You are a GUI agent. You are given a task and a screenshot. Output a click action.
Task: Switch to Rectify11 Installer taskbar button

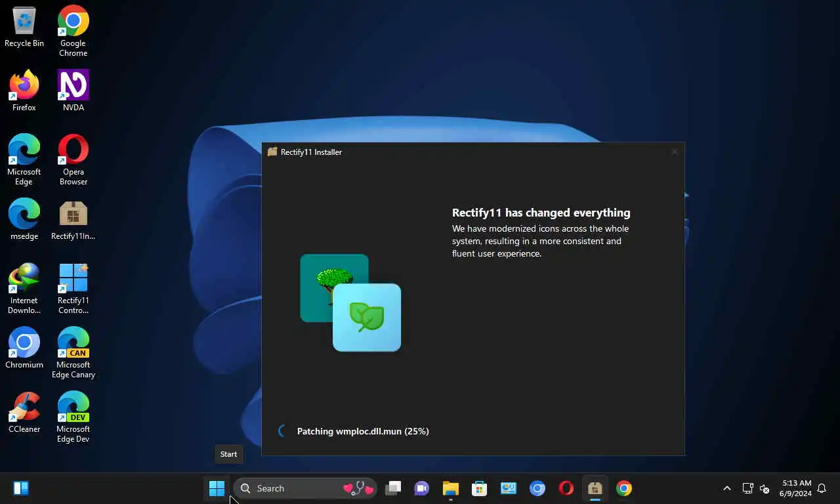point(595,488)
